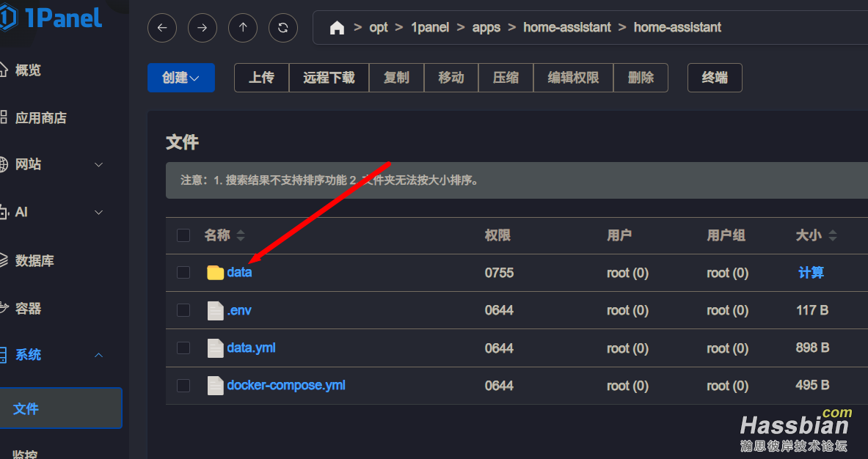Image resolution: width=868 pixels, height=459 pixels.
Task: Sort files by size column arrows
Action: pos(833,235)
